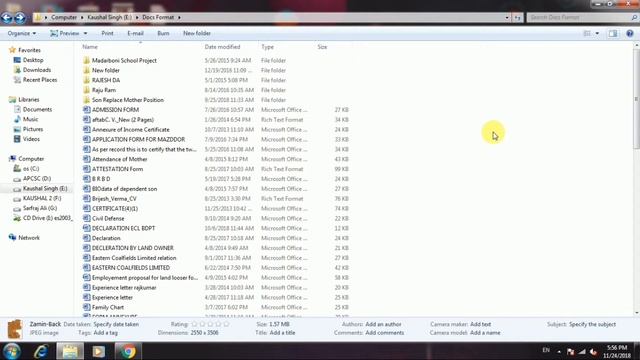This screenshot has height=360, width=640.
Task: Refresh the folder view in address bar
Action: tap(518, 18)
